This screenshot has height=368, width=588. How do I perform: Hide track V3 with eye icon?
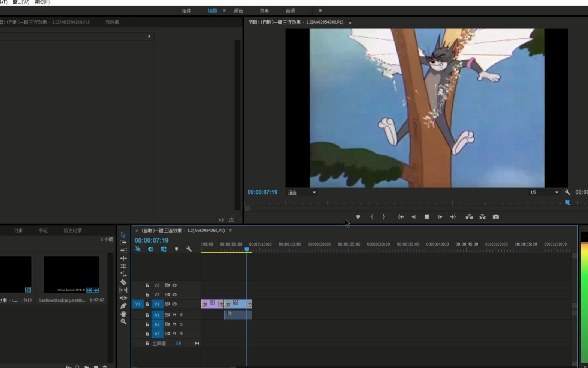point(174,285)
